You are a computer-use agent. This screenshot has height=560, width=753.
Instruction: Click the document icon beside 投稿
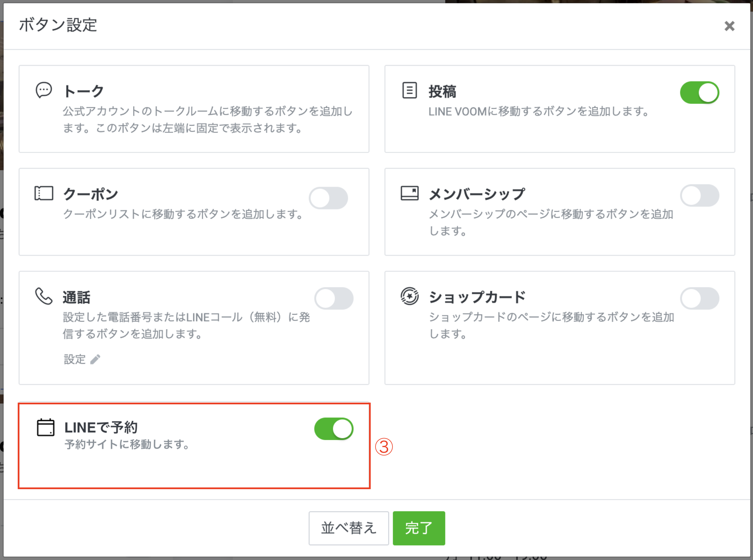pyautogui.click(x=409, y=91)
